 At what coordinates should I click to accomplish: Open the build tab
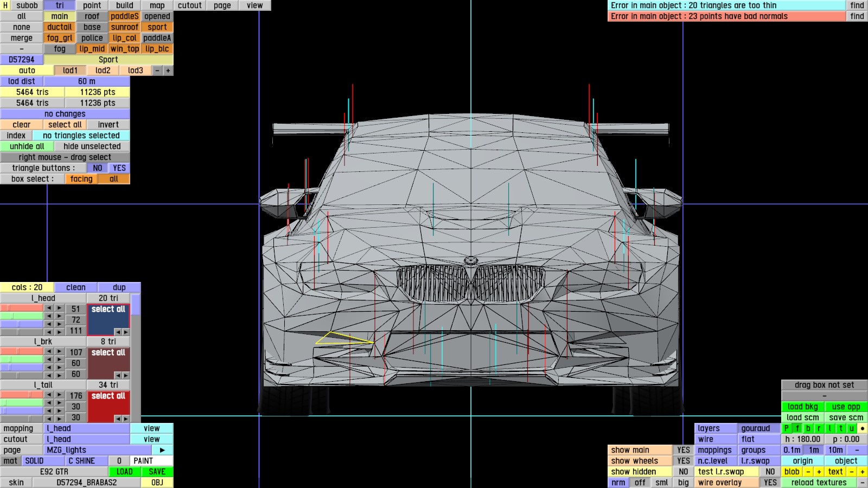click(x=125, y=5)
